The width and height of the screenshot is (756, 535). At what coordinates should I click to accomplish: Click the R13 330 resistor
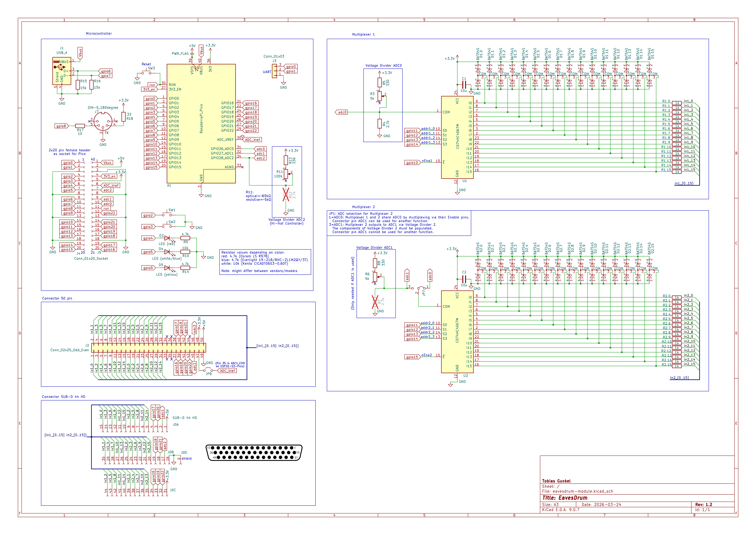coord(286,160)
